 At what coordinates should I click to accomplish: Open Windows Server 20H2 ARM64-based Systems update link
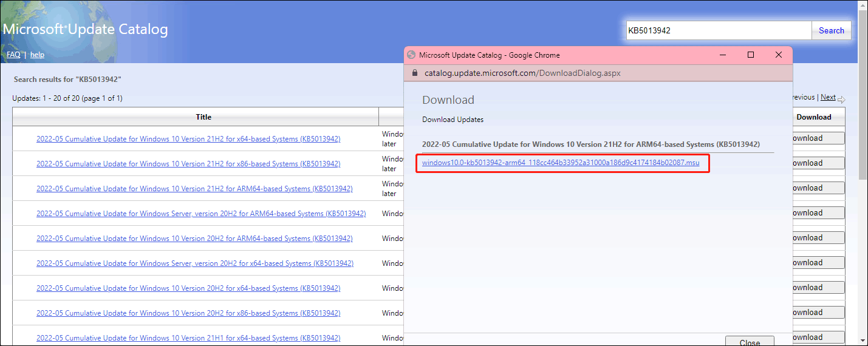pyautogui.click(x=201, y=214)
